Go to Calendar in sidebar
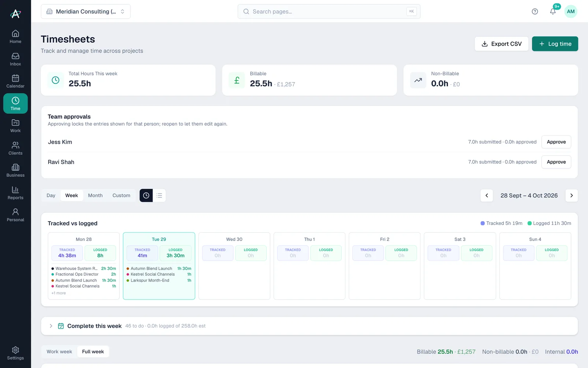Screen dimensions: 588x368 (x=15, y=81)
